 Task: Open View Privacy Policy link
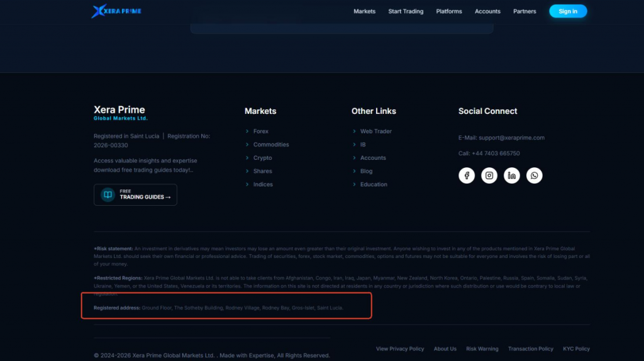tap(399, 348)
